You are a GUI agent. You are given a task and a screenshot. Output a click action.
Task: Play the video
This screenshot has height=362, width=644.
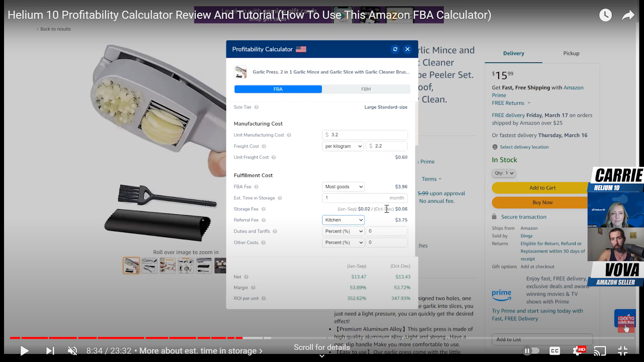click(24, 351)
